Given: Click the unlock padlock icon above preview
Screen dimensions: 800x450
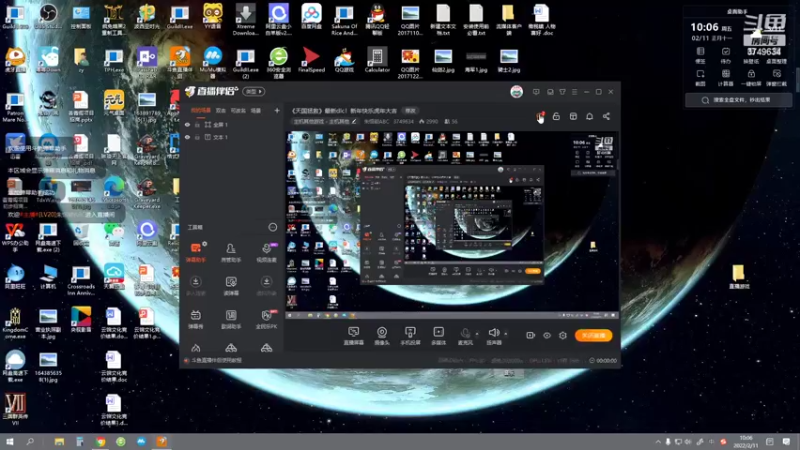Looking at the screenshot, I should pyautogui.click(x=556, y=116).
